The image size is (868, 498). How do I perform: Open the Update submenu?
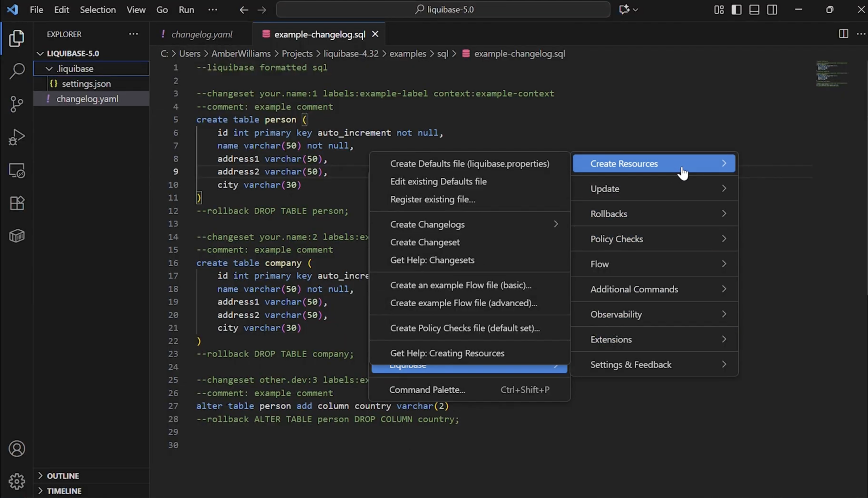[x=654, y=188]
